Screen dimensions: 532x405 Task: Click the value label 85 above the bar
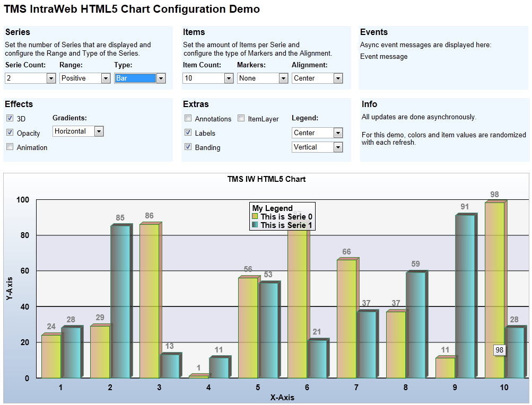point(120,218)
